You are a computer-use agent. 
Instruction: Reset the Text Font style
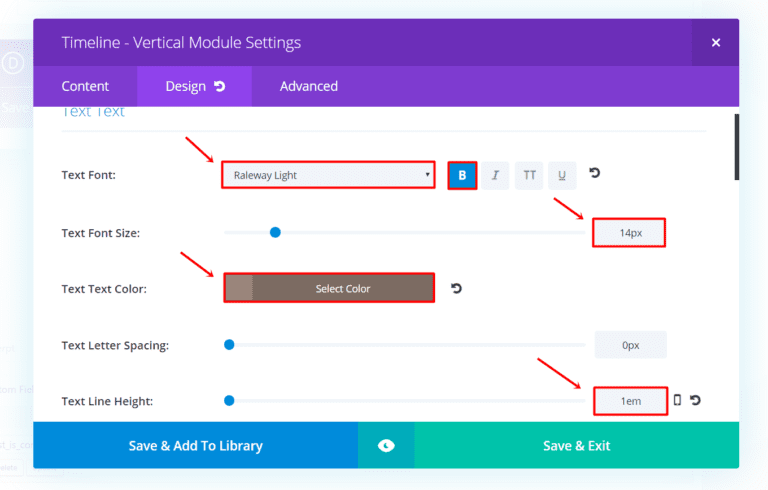[x=595, y=174]
